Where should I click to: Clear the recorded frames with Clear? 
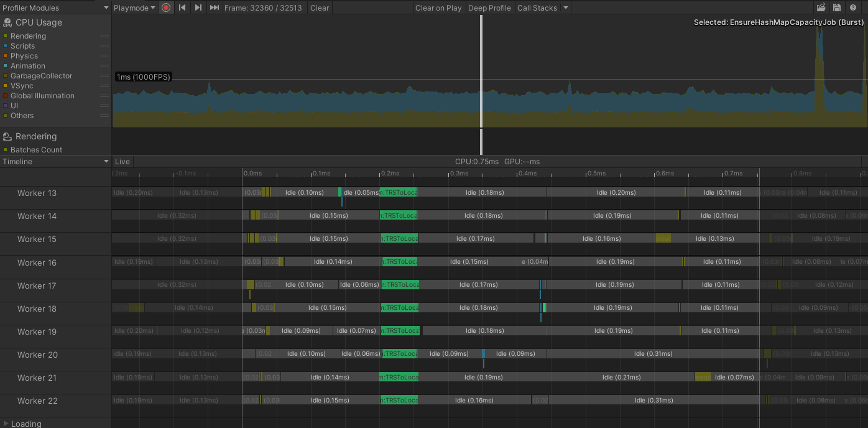click(319, 8)
